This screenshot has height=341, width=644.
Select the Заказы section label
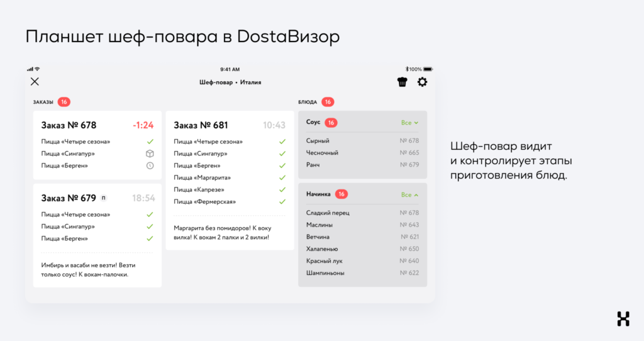pos(43,102)
